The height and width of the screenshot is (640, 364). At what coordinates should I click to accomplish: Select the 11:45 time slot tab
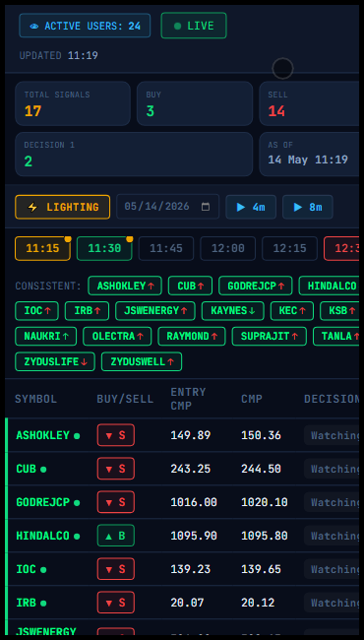coord(166,248)
